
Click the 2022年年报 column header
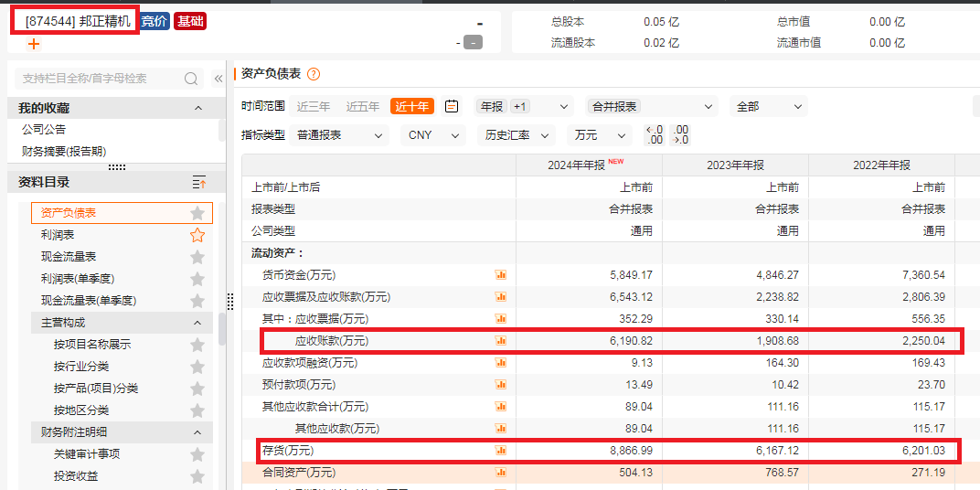tap(881, 165)
